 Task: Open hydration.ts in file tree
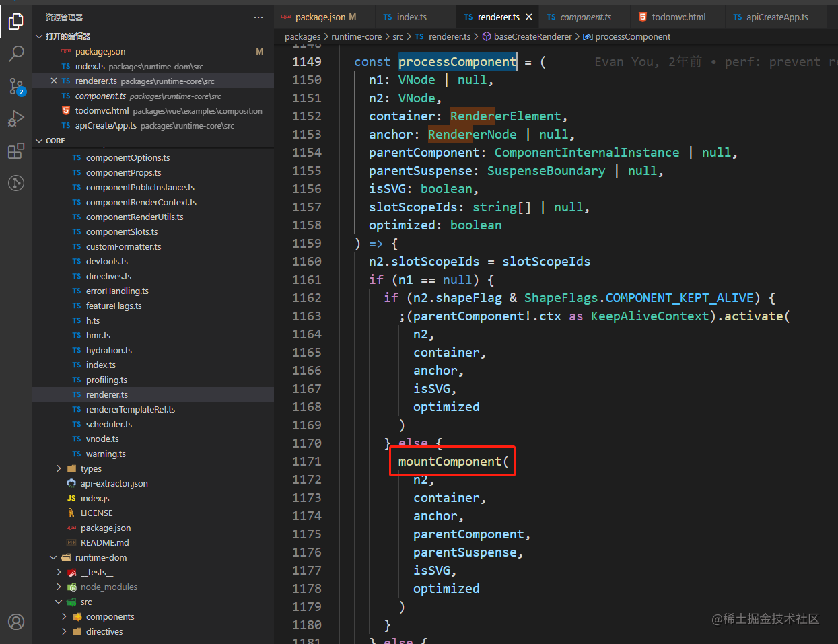(109, 350)
